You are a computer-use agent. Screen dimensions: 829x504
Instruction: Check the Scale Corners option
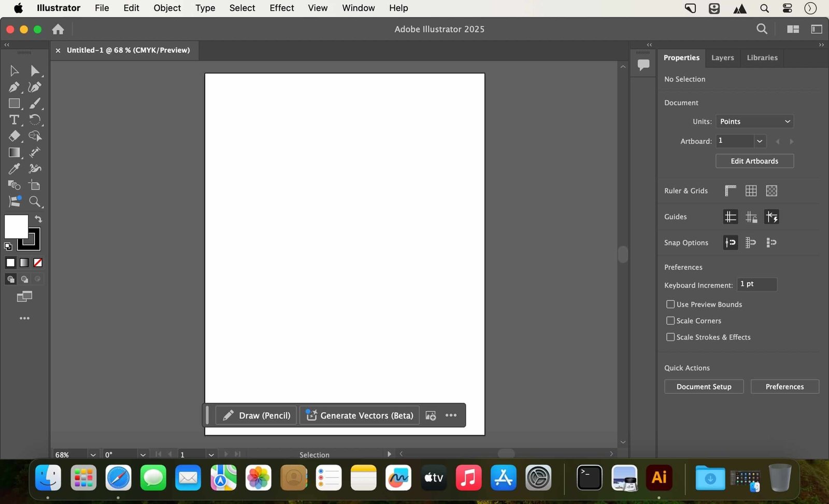click(670, 321)
